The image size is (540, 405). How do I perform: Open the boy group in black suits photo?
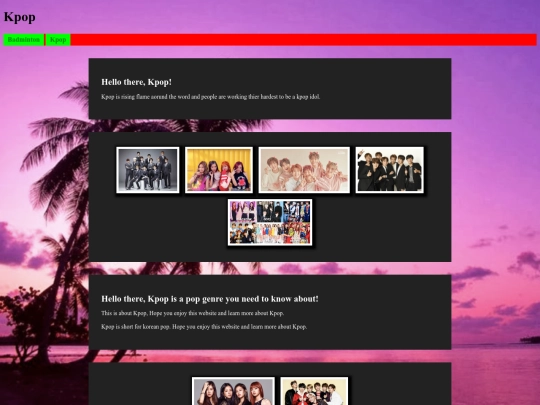tap(390, 170)
